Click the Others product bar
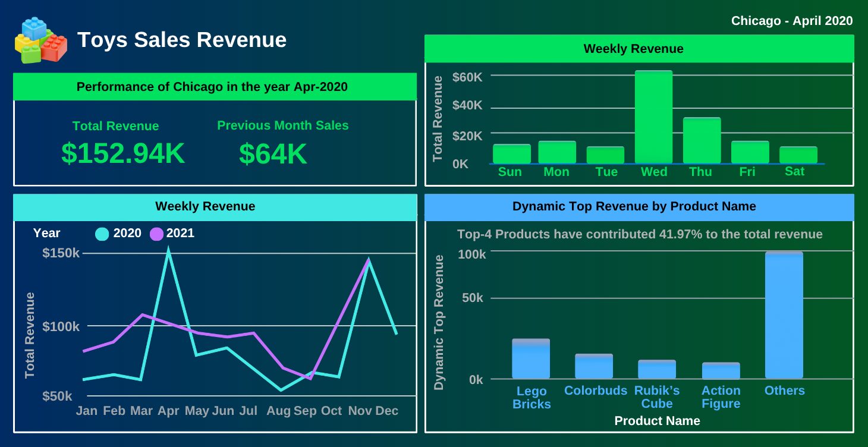 (784, 315)
